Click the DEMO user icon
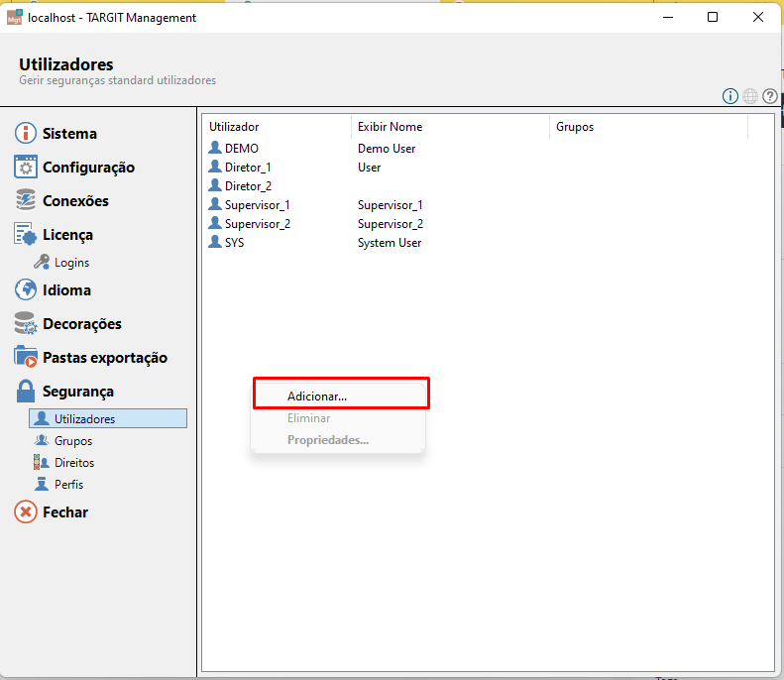The height and width of the screenshot is (680, 784). (215, 148)
